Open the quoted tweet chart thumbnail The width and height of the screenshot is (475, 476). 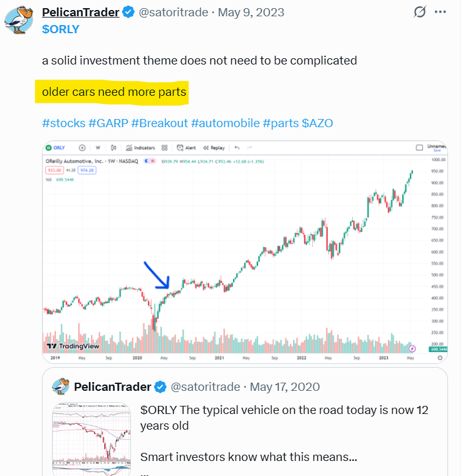(x=93, y=437)
